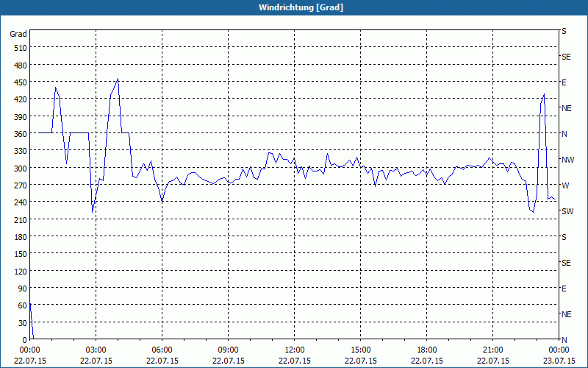Screen dimensions: 588x368
Task: Select the 12:00 time label
Action: pyautogui.click(x=295, y=350)
